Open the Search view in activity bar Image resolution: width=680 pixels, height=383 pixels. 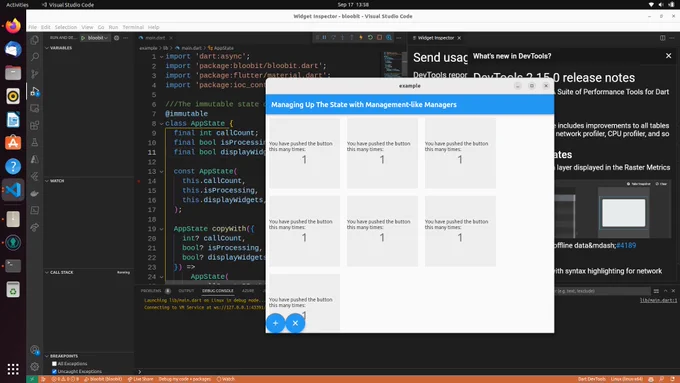click(35, 57)
